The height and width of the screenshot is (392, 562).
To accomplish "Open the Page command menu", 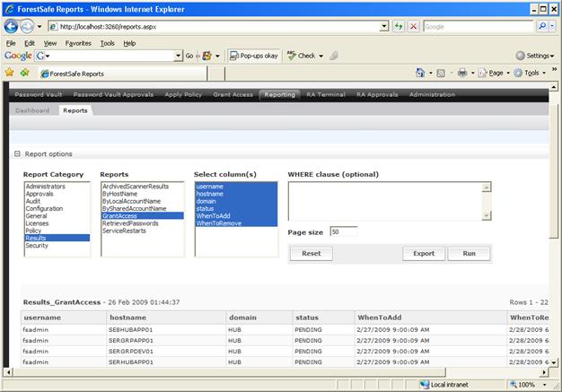I will [x=494, y=73].
